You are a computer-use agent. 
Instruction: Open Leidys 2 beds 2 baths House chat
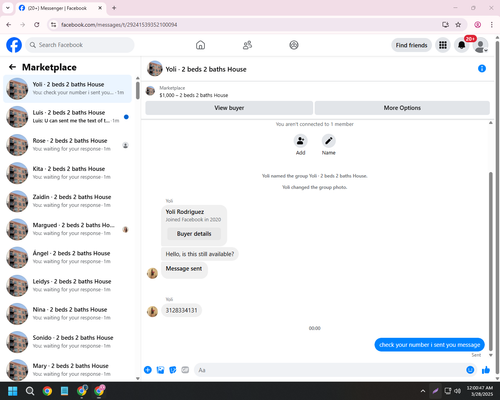pos(68,286)
